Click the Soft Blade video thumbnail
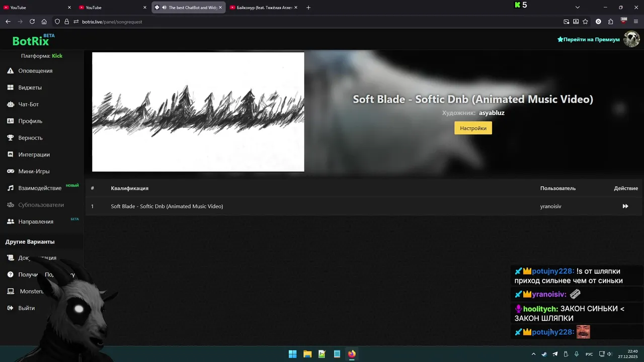 click(198, 112)
